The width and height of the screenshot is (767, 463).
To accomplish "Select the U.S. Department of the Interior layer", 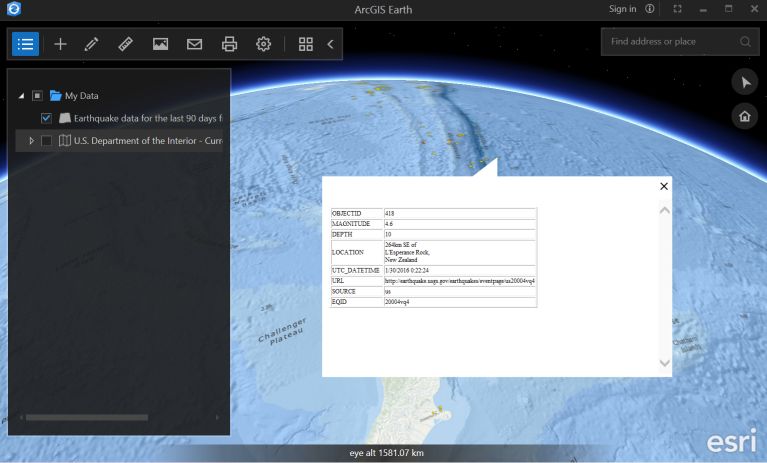I will point(148,141).
